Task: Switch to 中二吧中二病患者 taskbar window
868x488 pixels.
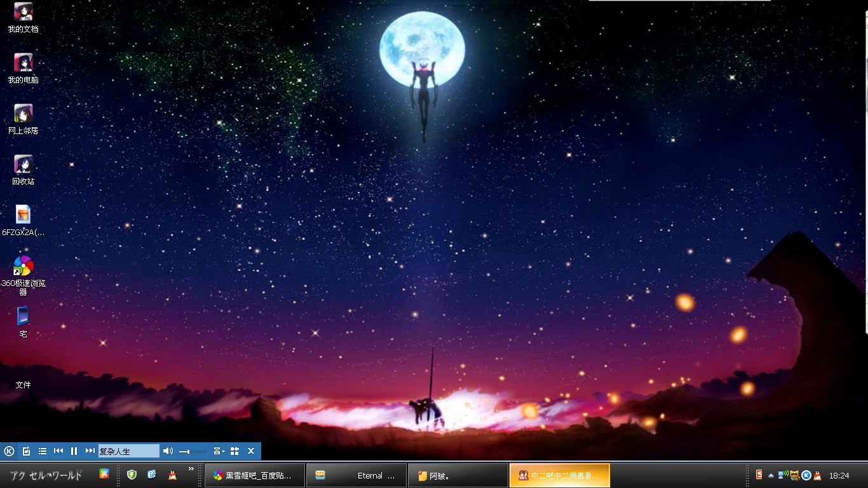Action: [560, 475]
